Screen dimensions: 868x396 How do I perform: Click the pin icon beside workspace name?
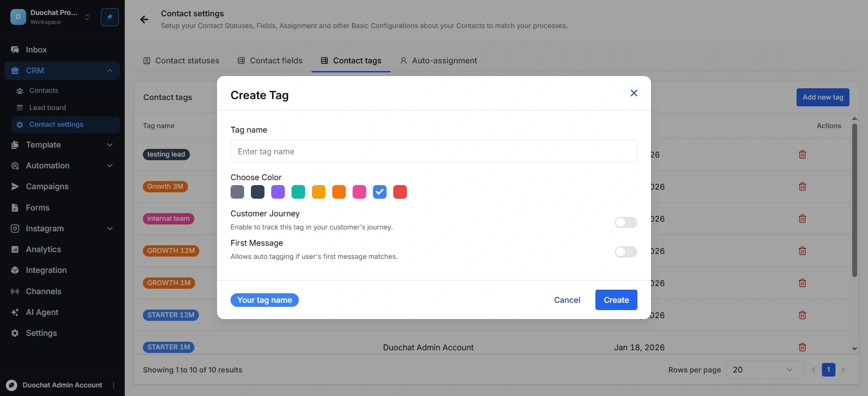click(110, 17)
